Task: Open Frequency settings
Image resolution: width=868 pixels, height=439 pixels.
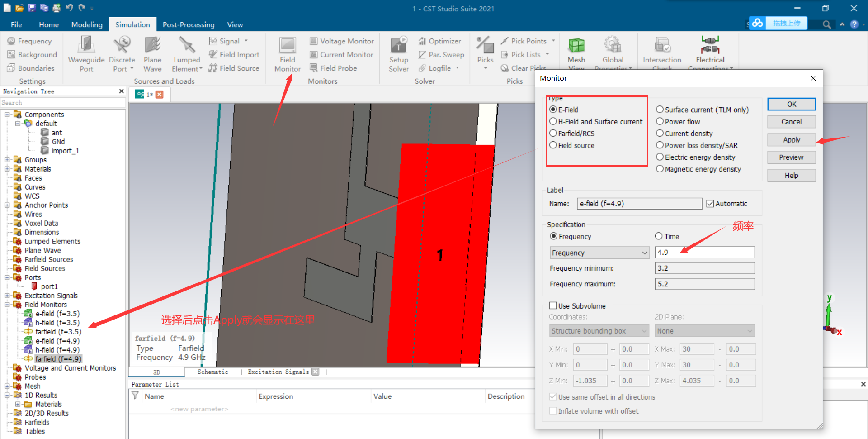Action: coord(29,41)
